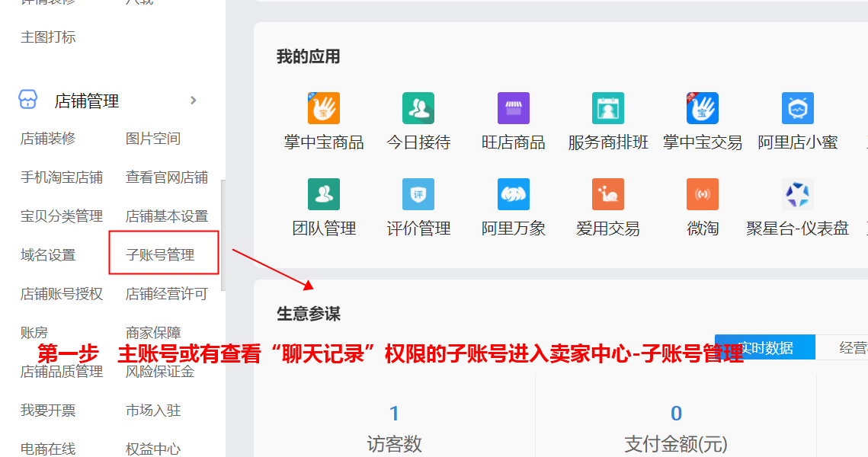Open the 团队管理 app icon

point(324,194)
